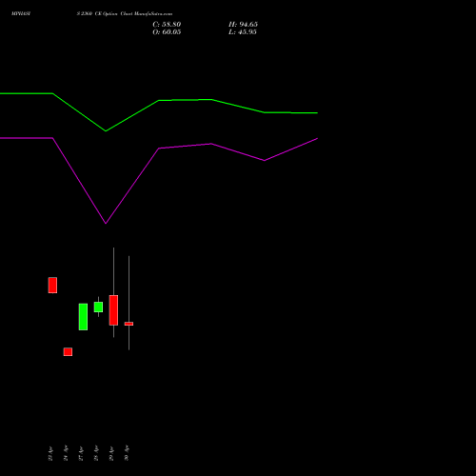Click the 28 Apr date label
Screen dimensions: 476x476
[96, 453]
